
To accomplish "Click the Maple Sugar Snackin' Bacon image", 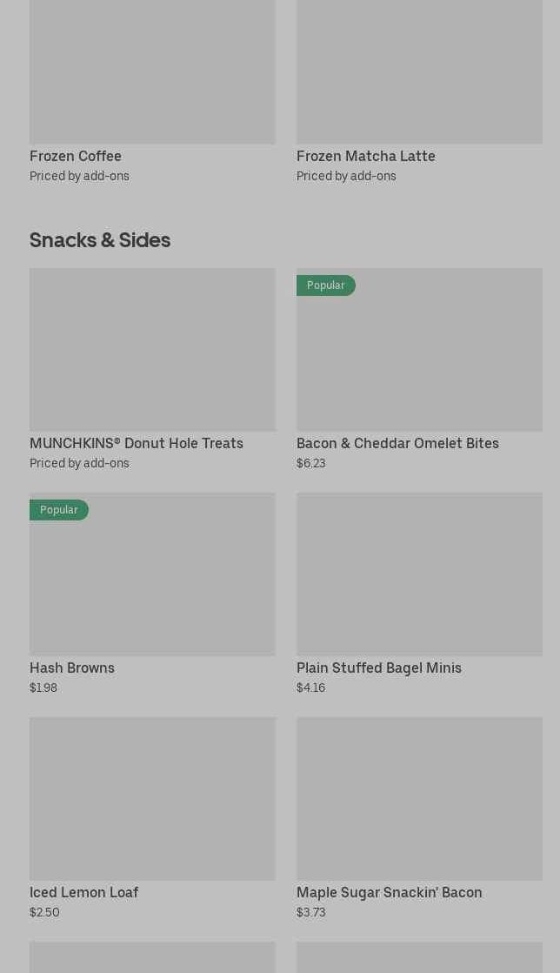I will (x=419, y=799).
